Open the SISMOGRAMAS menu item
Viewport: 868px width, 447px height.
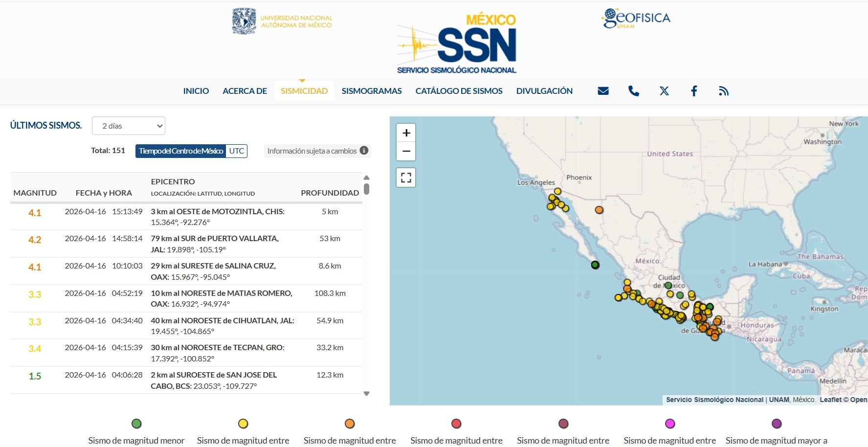point(371,91)
